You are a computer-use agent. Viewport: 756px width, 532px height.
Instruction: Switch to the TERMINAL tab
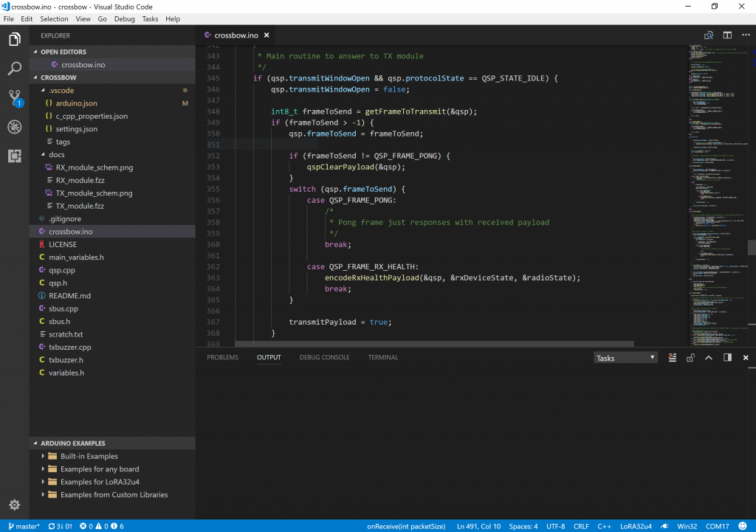382,357
